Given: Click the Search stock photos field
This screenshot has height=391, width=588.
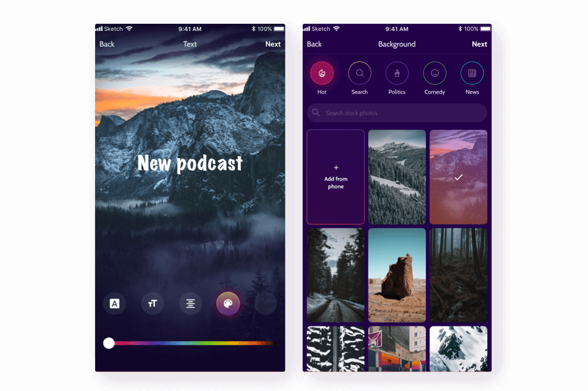Looking at the screenshot, I should [397, 113].
